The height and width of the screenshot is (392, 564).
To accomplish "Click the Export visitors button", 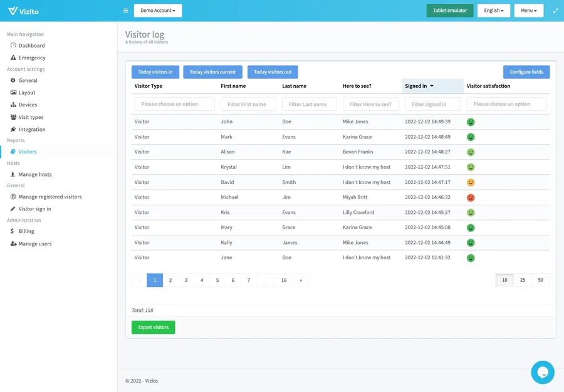I will (x=153, y=327).
